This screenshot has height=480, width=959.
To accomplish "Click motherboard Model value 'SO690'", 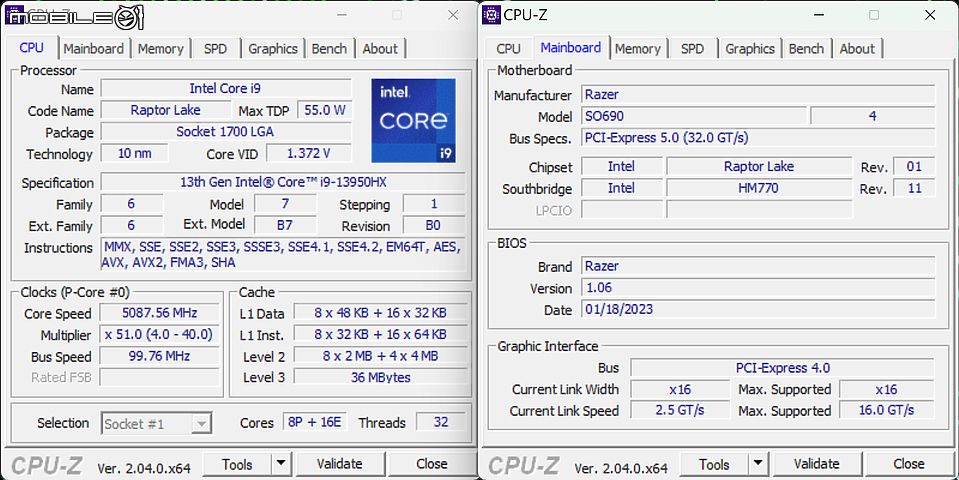I will [x=694, y=116].
